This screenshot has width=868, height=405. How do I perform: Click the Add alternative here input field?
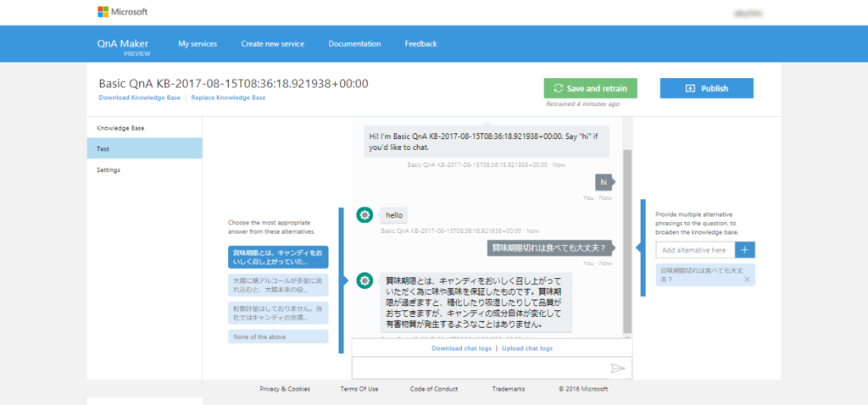pos(695,250)
